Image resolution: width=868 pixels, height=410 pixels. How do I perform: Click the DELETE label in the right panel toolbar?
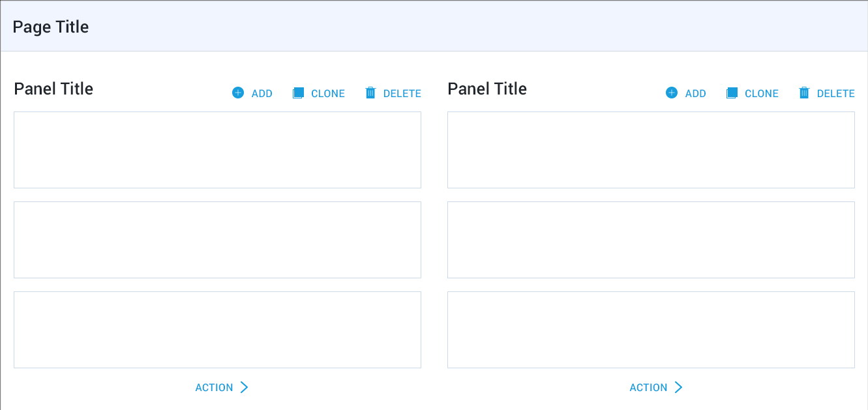tap(835, 93)
